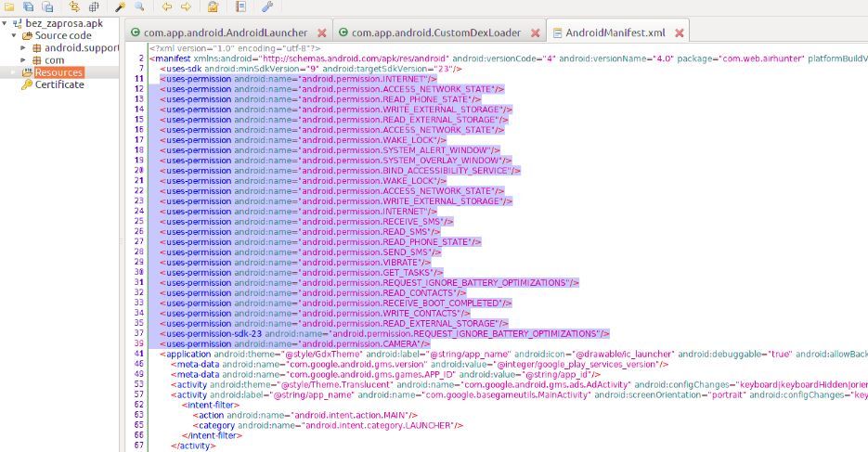Screen dimensions: 868x452
Task: Toggle the Flatten packages icon
Action: click(94, 6)
